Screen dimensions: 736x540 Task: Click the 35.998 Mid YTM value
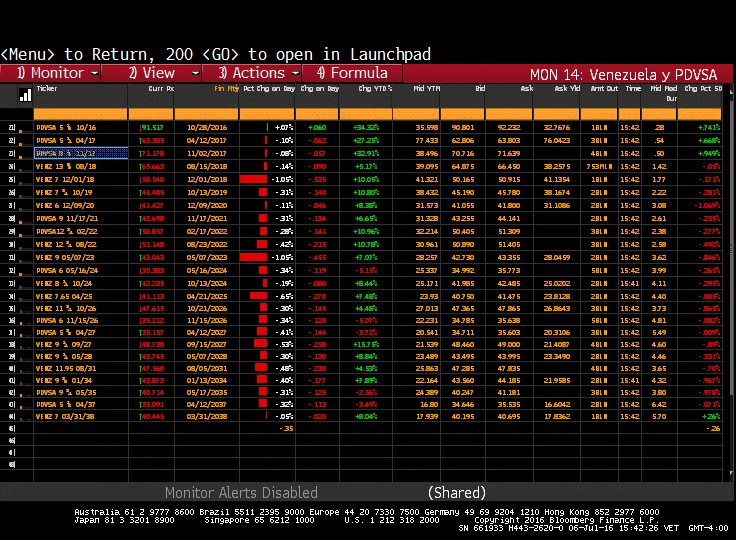pyautogui.click(x=427, y=127)
